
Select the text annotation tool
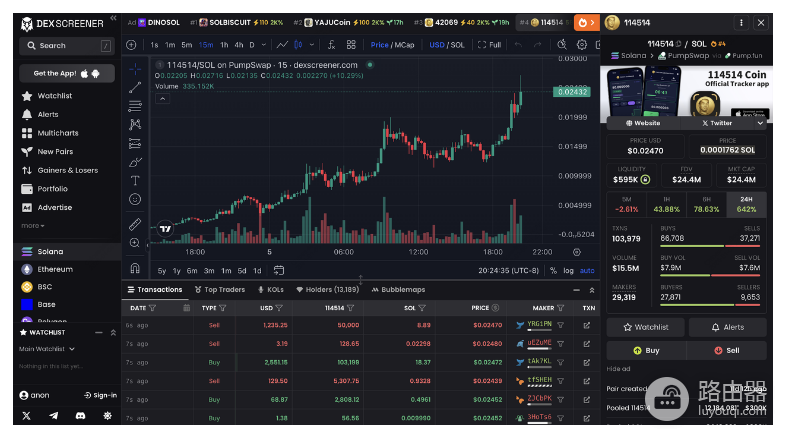(x=135, y=181)
